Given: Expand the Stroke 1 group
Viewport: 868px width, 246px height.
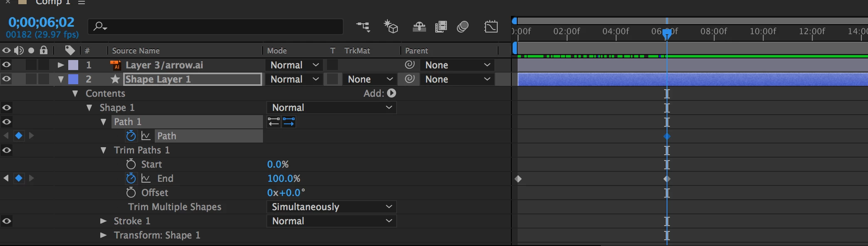Looking at the screenshot, I should (x=104, y=221).
